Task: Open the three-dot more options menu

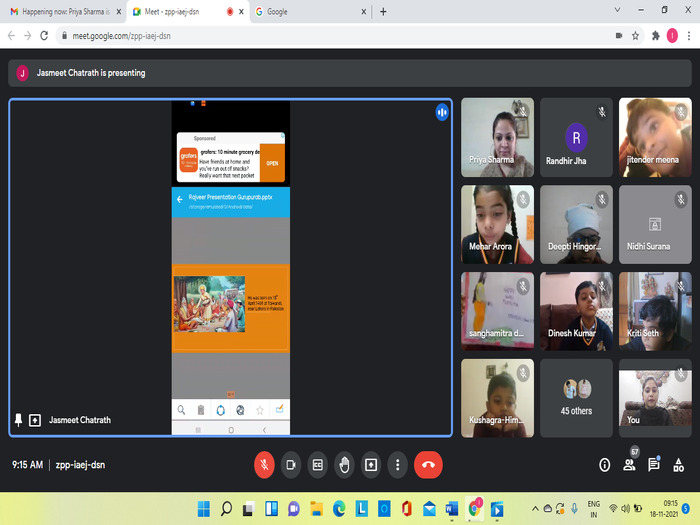Action: click(397, 465)
